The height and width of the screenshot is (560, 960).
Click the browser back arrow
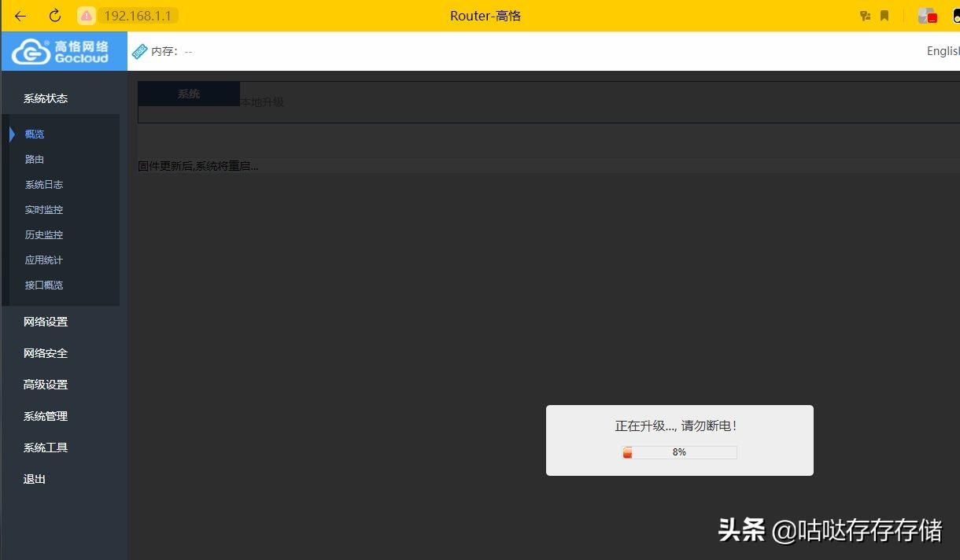point(19,15)
